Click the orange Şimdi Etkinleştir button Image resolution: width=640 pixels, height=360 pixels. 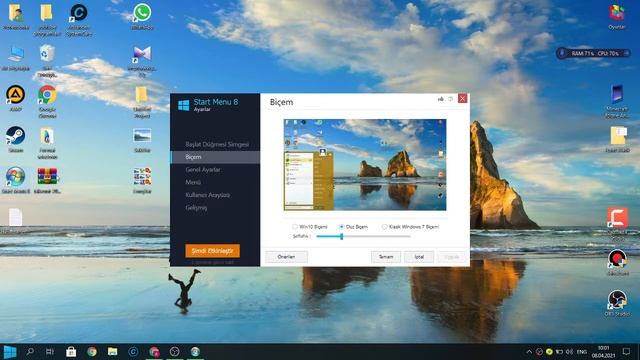click(x=212, y=251)
